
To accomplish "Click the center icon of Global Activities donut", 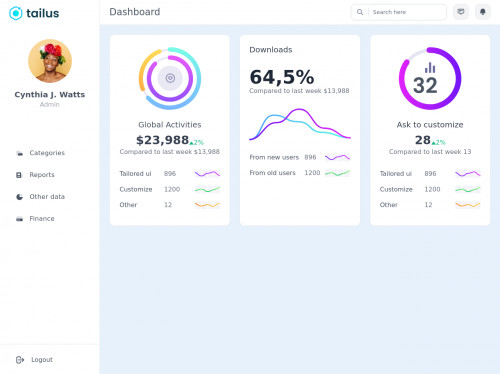I will (170, 78).
